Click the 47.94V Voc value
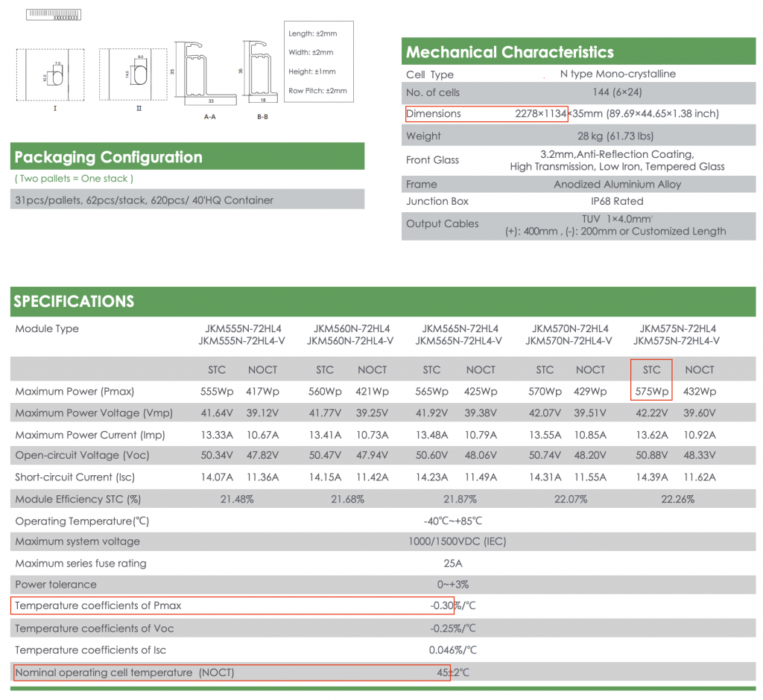This screenshot has height=700, width=763. pos(372,455)
